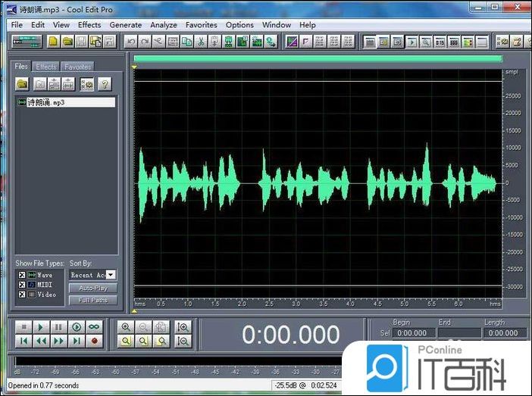Switch to the Favorites panel tab
Screen dimensions: 532x396
(77, 67)
